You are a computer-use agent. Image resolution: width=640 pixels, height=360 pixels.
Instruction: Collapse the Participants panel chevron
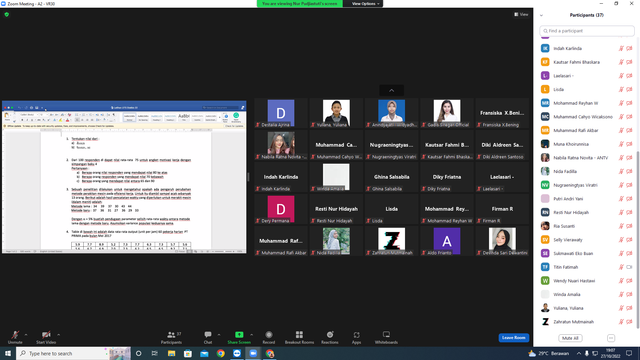pyautogui.click(x=541, y=16)
